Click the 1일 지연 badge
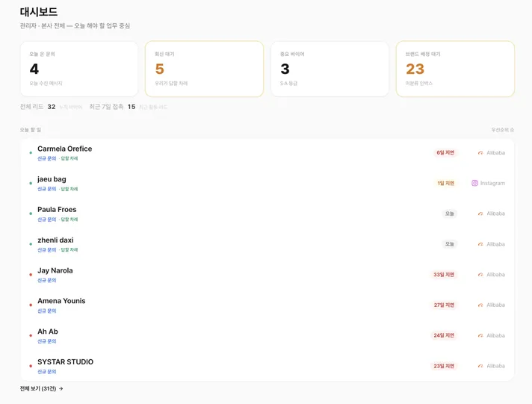 point(445,183)
